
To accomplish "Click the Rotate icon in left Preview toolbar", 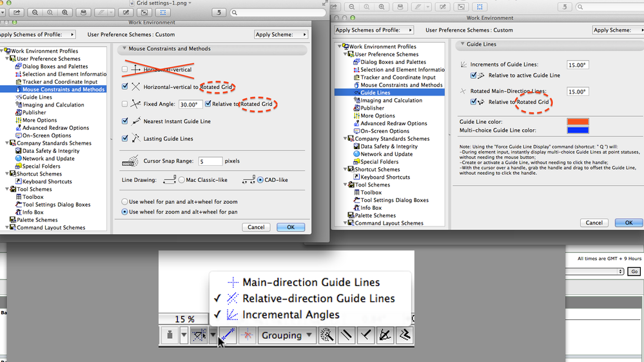I will click(x=219, y=13).
